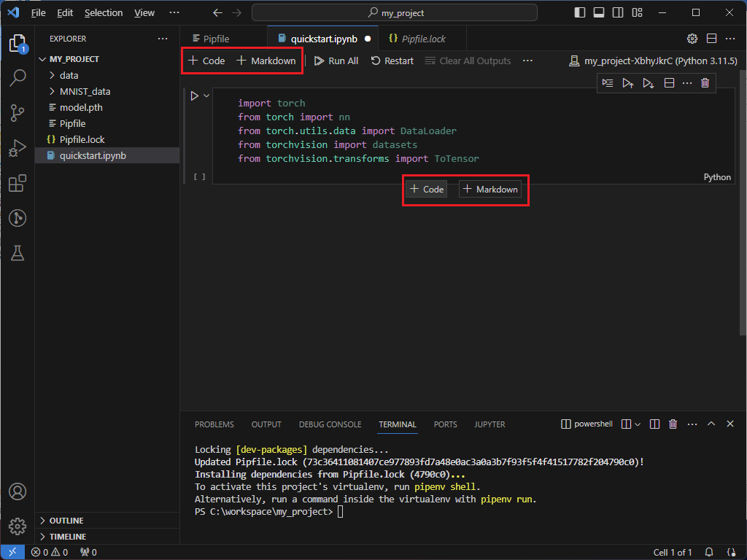The width and height of the screenshot is (747, 560).
Task: Open notifications bell in status bar
Action: click(709, 553)
